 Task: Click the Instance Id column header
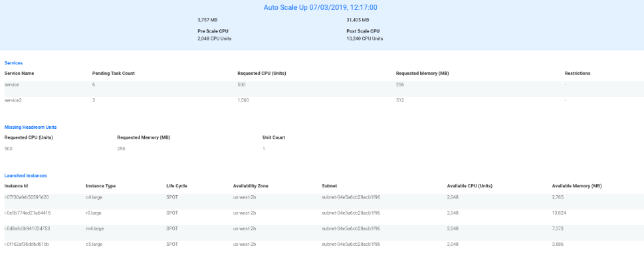17,186
